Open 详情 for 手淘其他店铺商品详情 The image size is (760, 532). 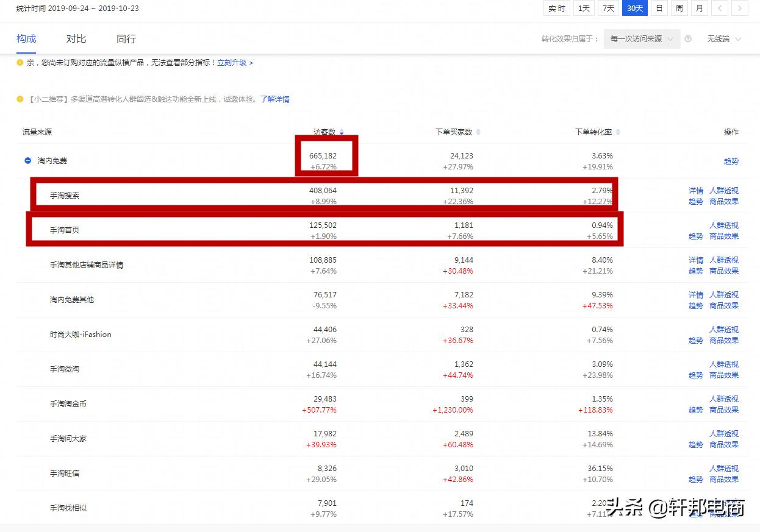695,260
